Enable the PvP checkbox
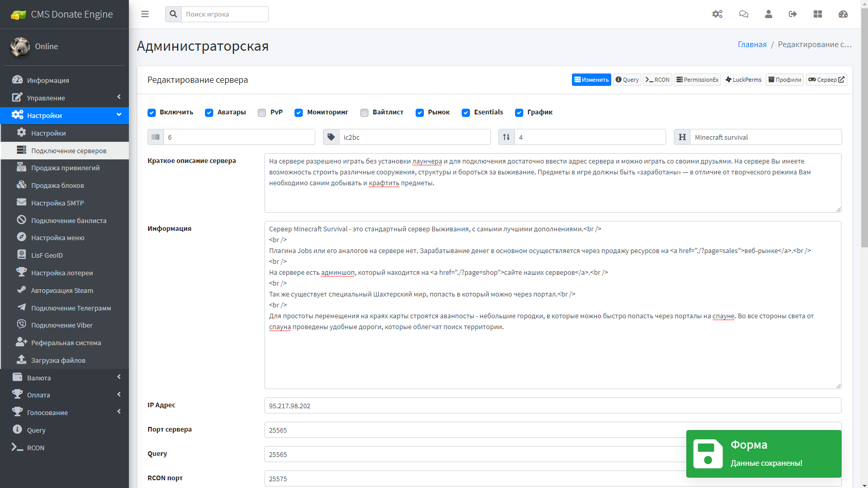Viewport: 868px width, 488px height. tap(262, 113)
